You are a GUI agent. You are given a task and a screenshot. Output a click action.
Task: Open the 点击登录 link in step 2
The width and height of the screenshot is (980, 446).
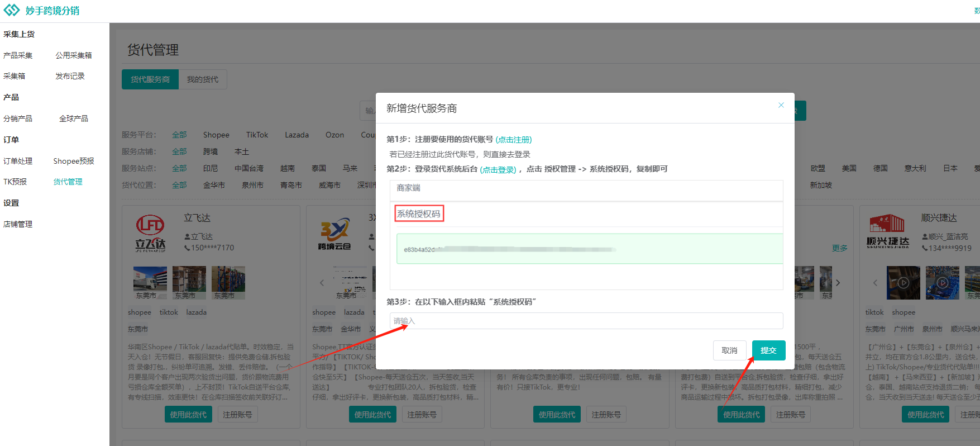498,169
